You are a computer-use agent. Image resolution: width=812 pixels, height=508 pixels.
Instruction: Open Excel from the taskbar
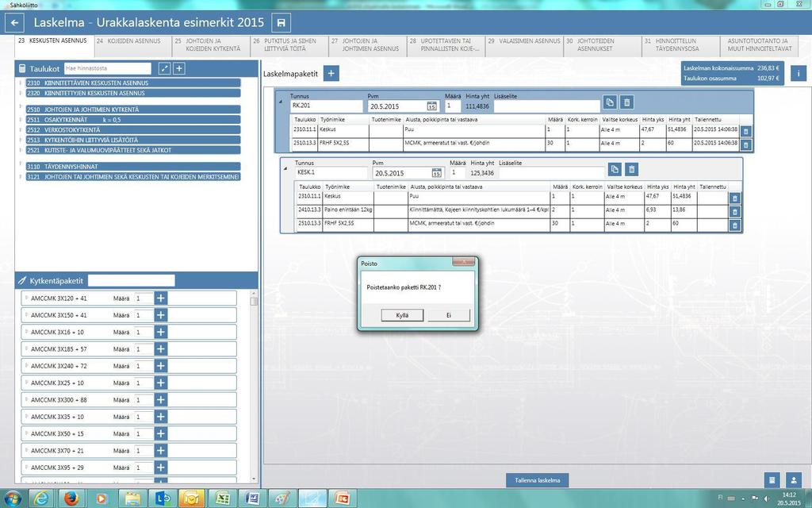pos(223,498)
